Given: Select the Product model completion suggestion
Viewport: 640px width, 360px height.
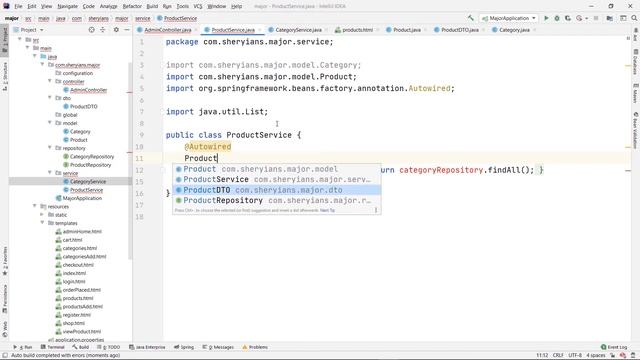Looking at the screenshot, I should click(277, 169).
